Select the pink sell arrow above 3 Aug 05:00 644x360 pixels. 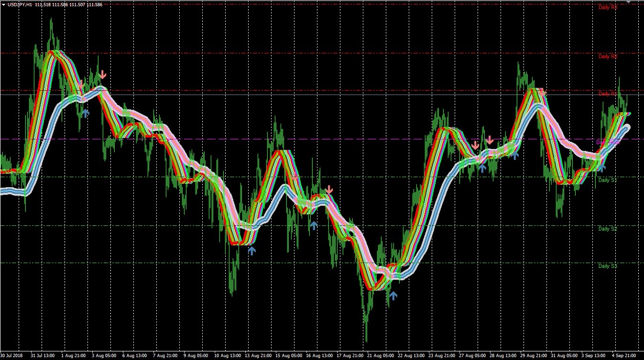(x=103, y=74)
